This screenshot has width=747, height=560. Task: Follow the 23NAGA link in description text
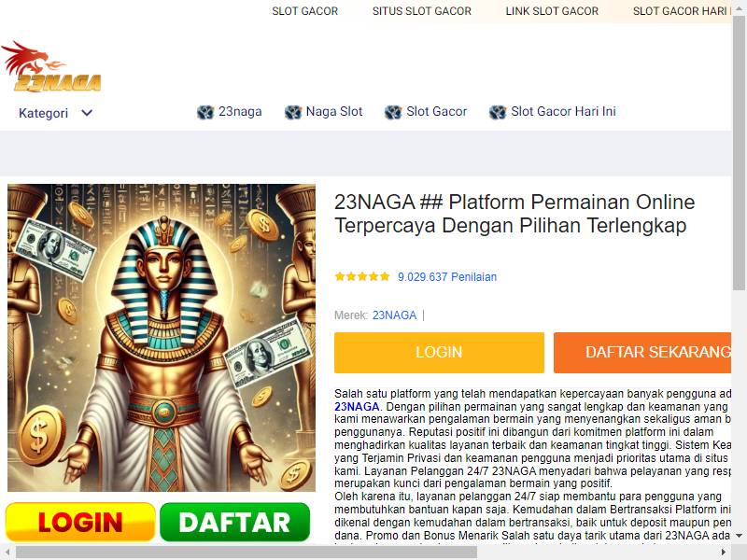tap(357, 406)
